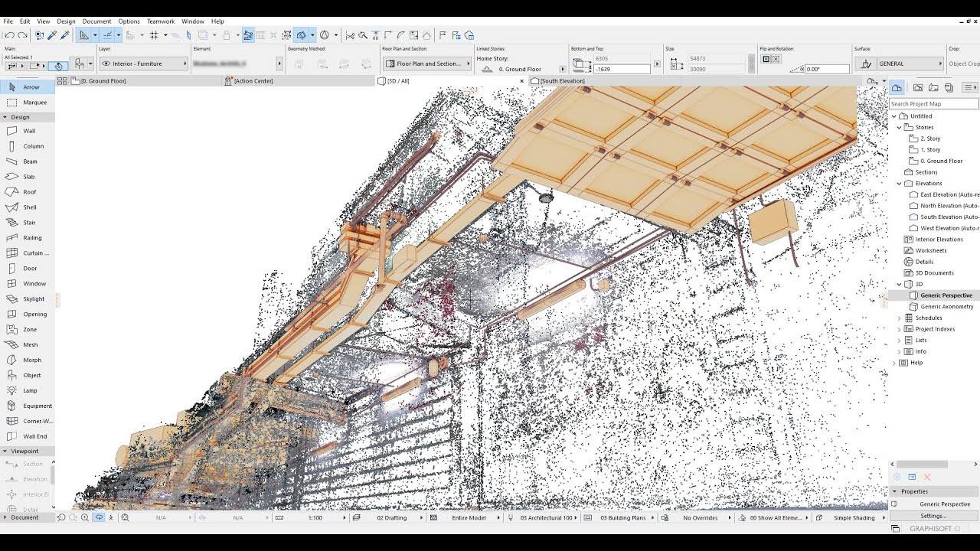This screenshot has height=551, width=980.
Task: Open the Interior - Furniture layer dropdown
Action: (x=143, y=64)
